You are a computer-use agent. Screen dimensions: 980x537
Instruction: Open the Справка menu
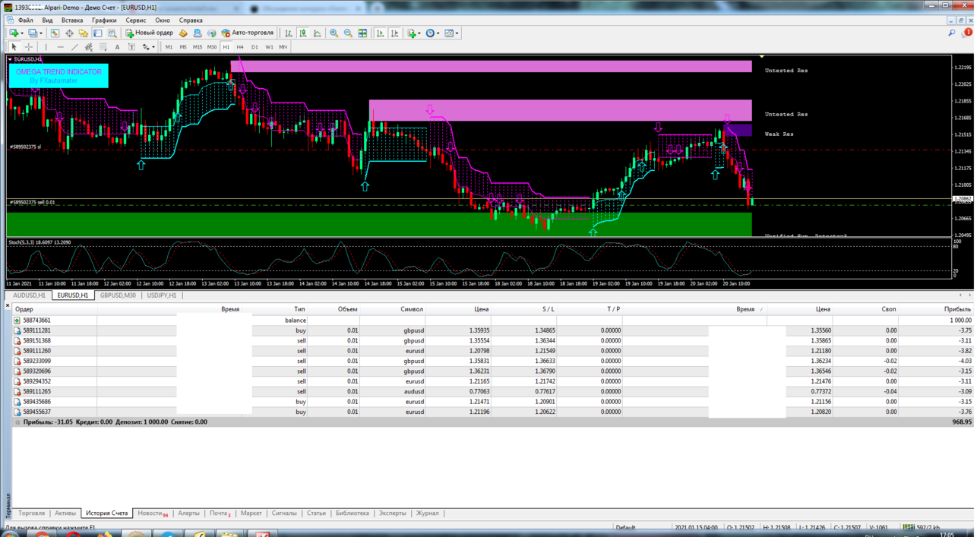tap(191, 21)
